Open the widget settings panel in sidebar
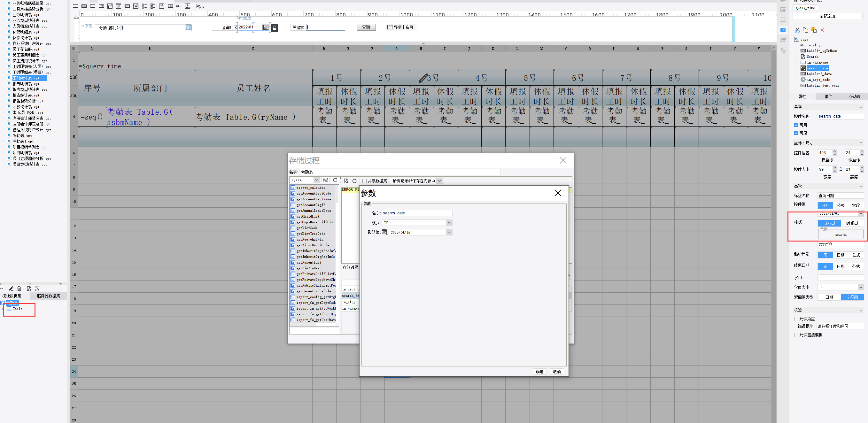 pyautogui.click(x=783, y=30)
